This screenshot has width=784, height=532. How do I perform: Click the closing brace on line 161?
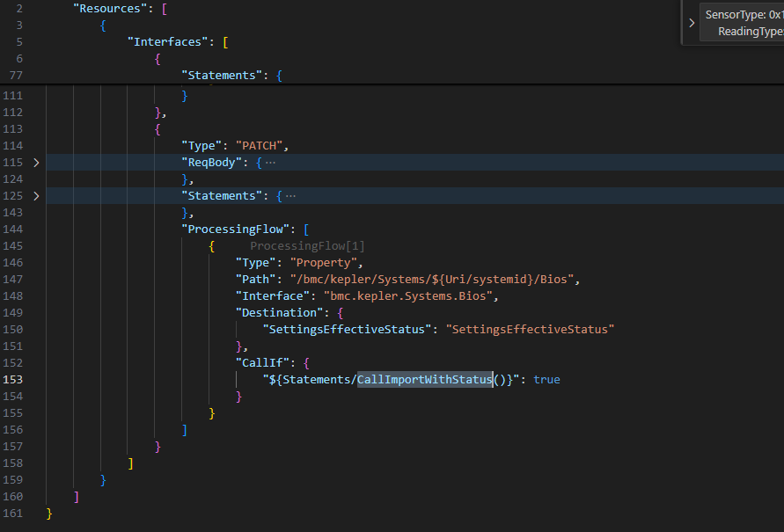pos(49,513)
